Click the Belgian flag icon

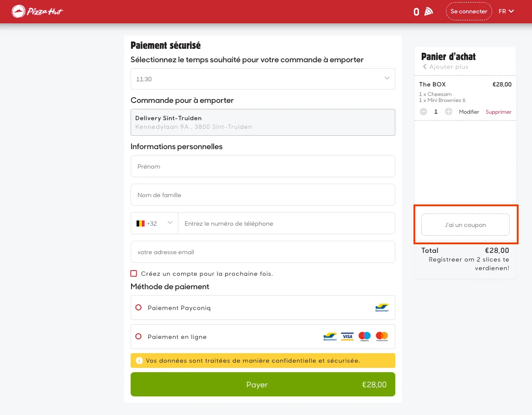pyautogui.click(x=141, y=223)
